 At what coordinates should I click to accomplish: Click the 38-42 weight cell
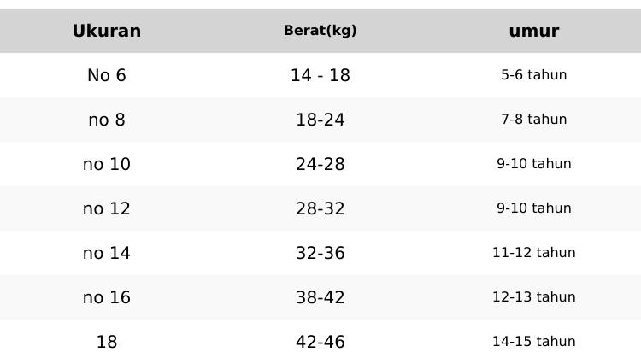[x=320, y=297]
